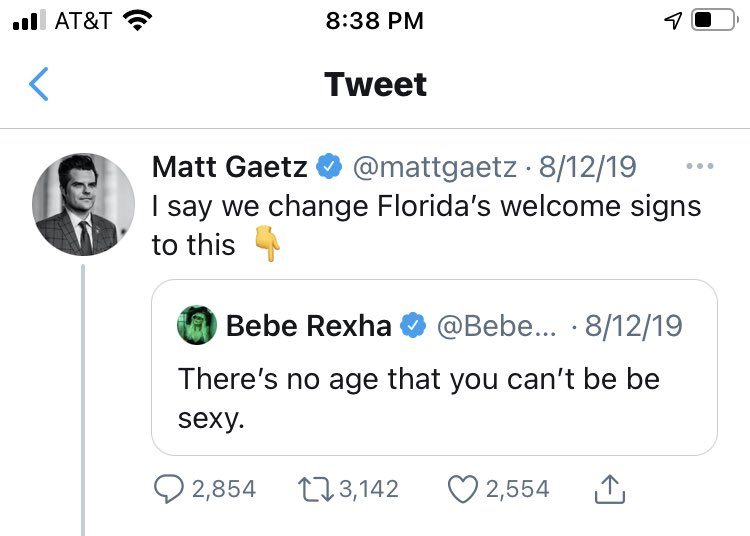Tap the share upload icon
The width and height of the screenshot is (750, 536).
pyautogui.click(x=609, y=489)
